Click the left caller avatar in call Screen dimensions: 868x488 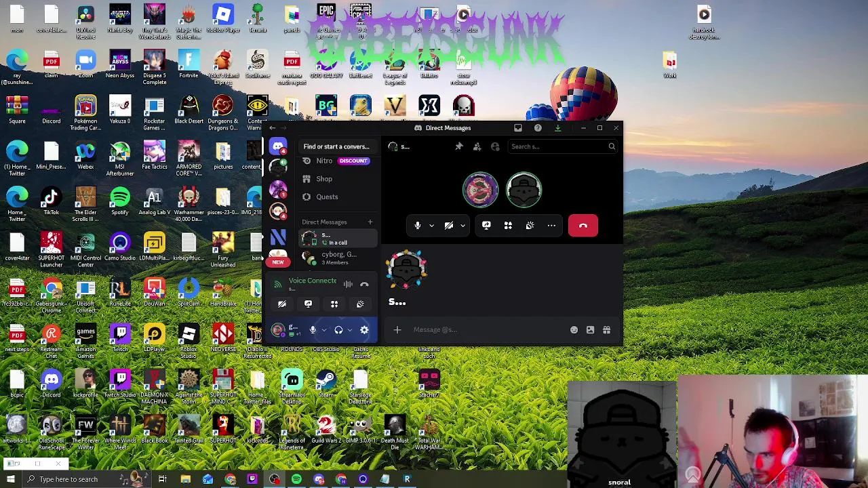click(480, 190)
